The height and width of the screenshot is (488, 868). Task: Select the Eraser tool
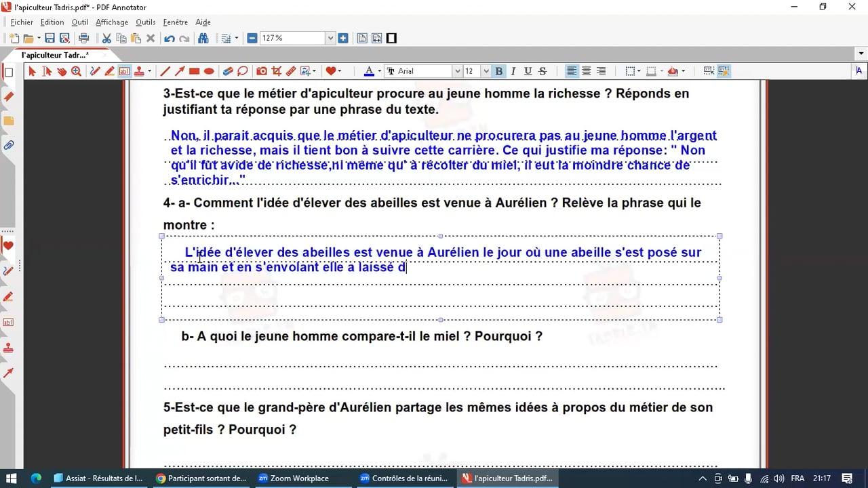point(228,71)
